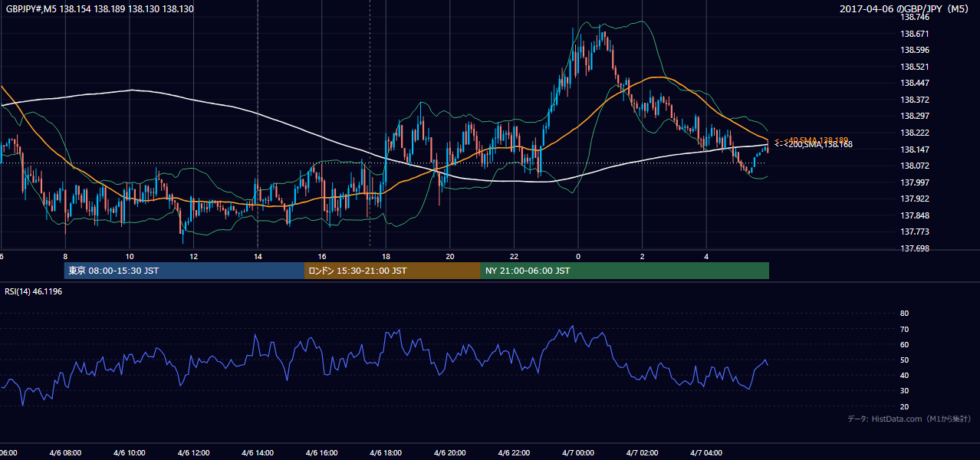This screenshot has height=460, width=980.
Task: Click price level 138.596 on axis
Action: pos(915,51)
